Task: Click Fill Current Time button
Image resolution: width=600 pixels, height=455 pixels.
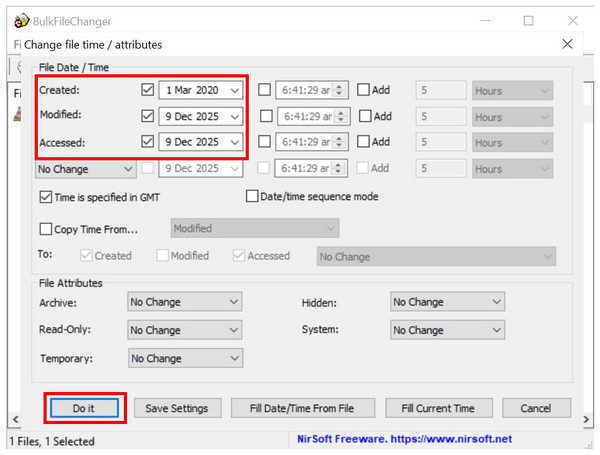Action: tap(439, 408)
